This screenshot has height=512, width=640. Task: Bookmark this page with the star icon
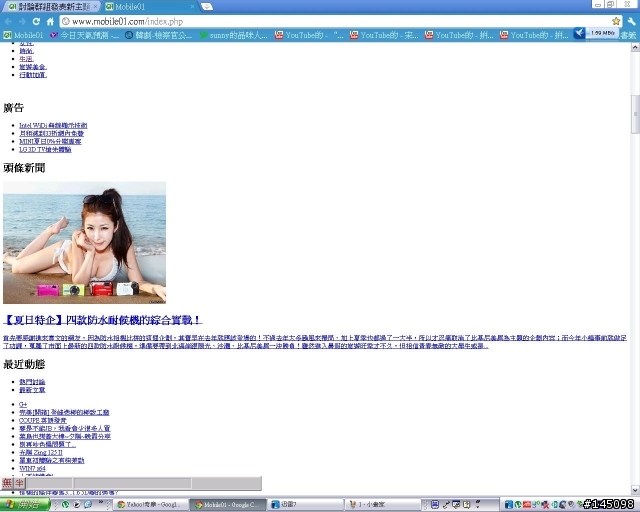pyautogui.click(x=616, y=21)
